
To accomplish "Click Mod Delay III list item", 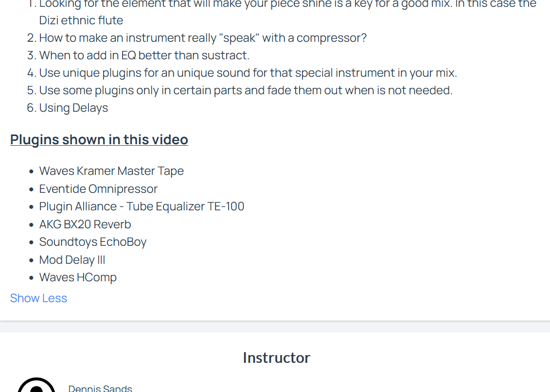I will tap(72, 259).
